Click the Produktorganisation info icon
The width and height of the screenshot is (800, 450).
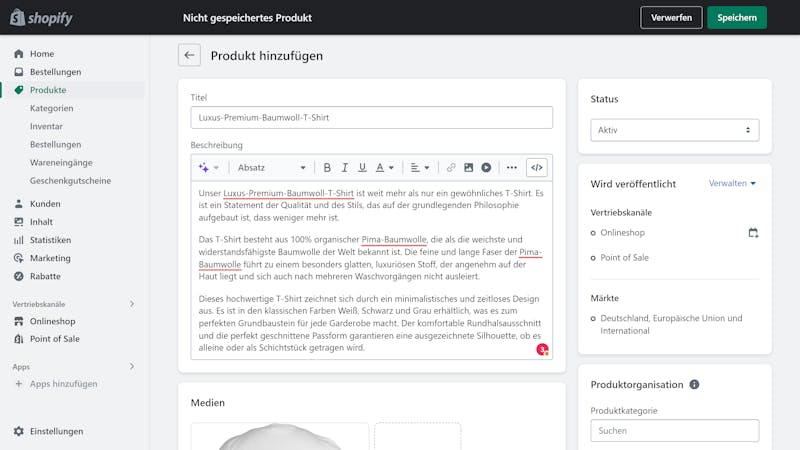(694, 384)
